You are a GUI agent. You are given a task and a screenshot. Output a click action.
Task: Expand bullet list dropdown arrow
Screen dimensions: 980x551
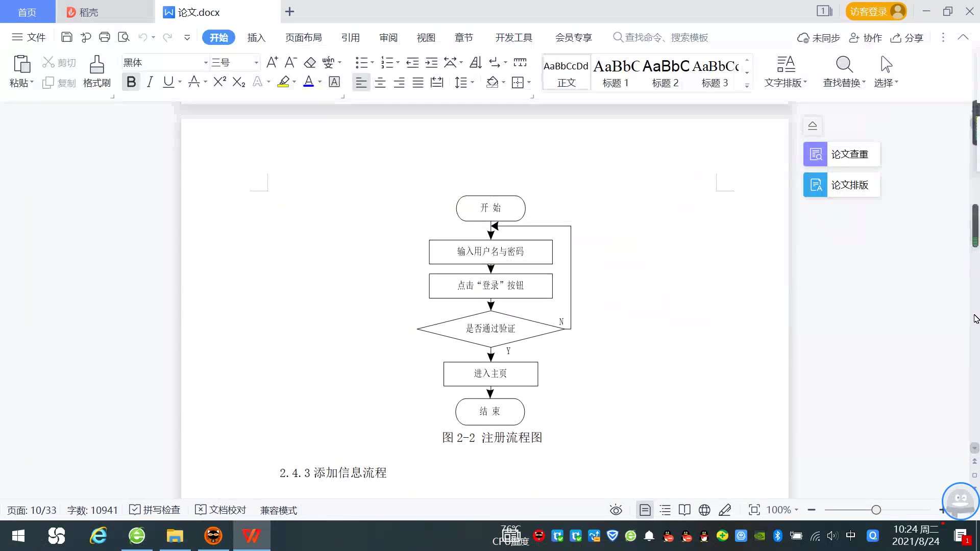[372, 62]
